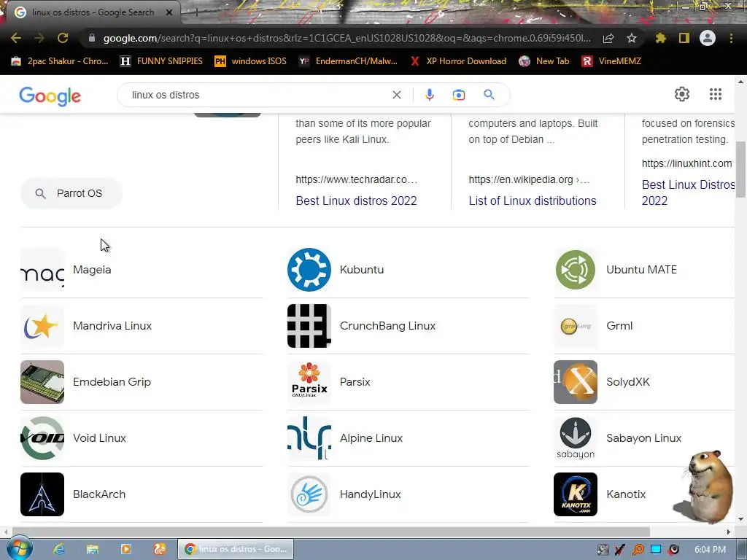Open the XP Horror Download bookmark
Screen dimensions: 747x560
click(458, 61)
